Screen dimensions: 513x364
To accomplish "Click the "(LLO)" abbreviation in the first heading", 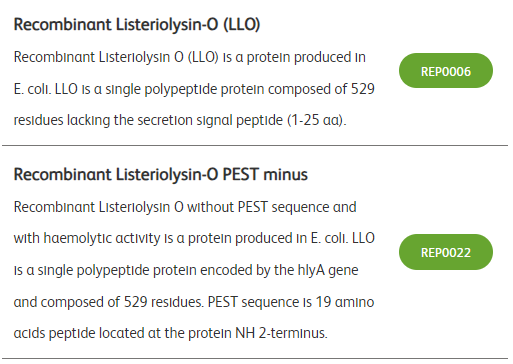I will click(241, 24).
